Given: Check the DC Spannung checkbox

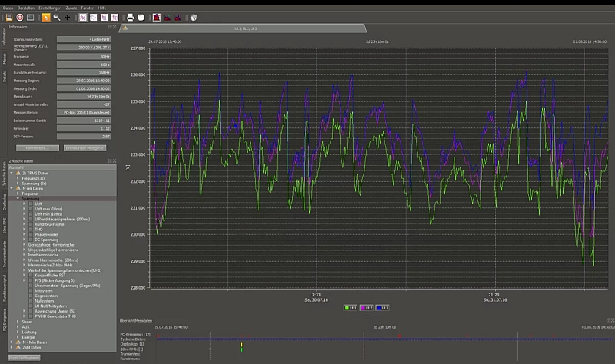Looking at the screenshot, I should (31, 240).
